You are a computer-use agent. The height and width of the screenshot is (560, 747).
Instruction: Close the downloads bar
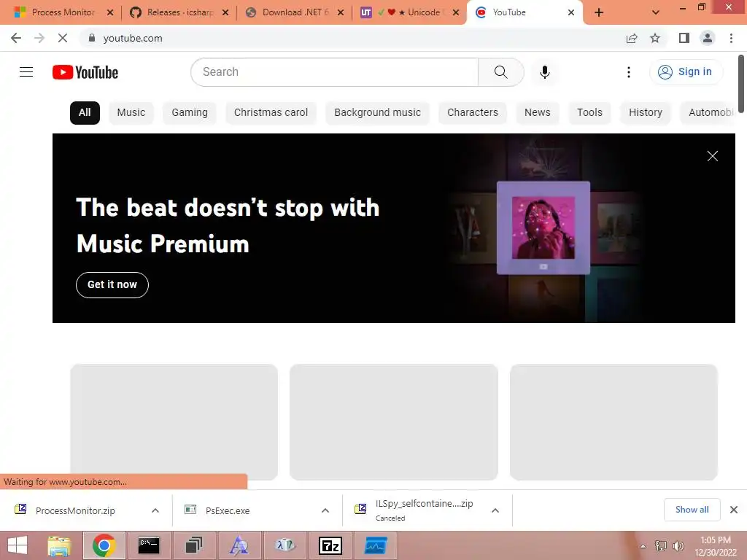coord(734,510)
